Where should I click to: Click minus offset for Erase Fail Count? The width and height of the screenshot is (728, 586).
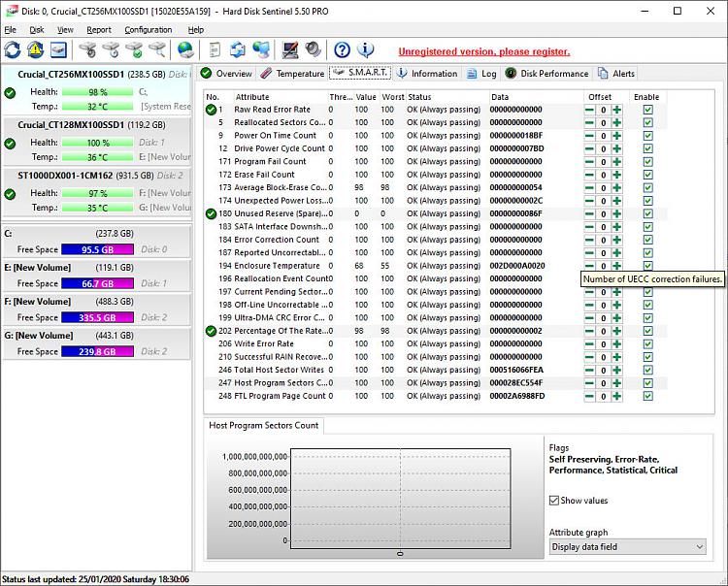point(589,175)
